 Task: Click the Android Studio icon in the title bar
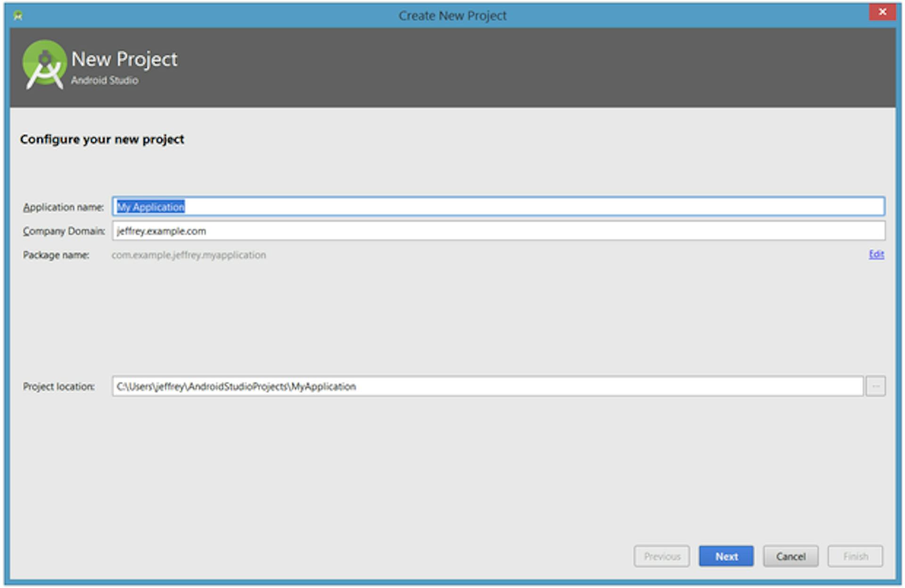(17, 15)
